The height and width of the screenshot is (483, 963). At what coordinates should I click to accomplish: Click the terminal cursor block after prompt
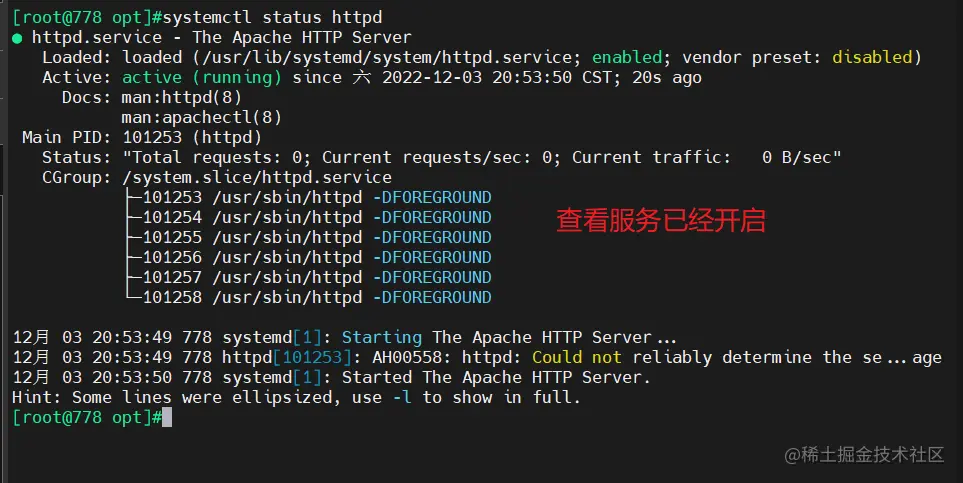[167, 417]
